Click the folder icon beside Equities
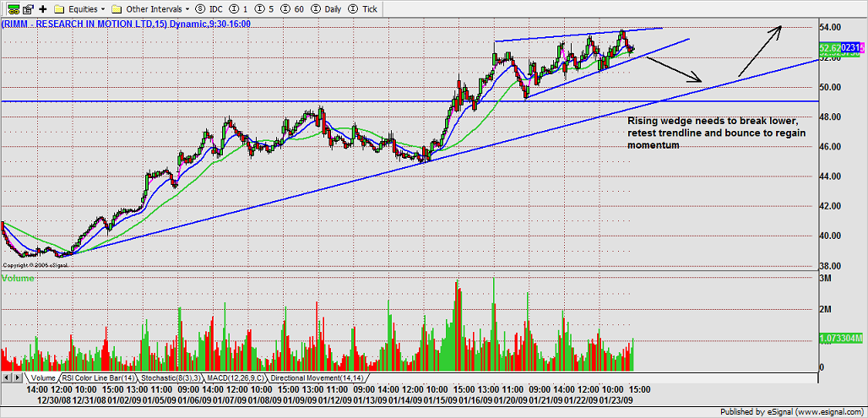868x418 pixels. [60, 8]
